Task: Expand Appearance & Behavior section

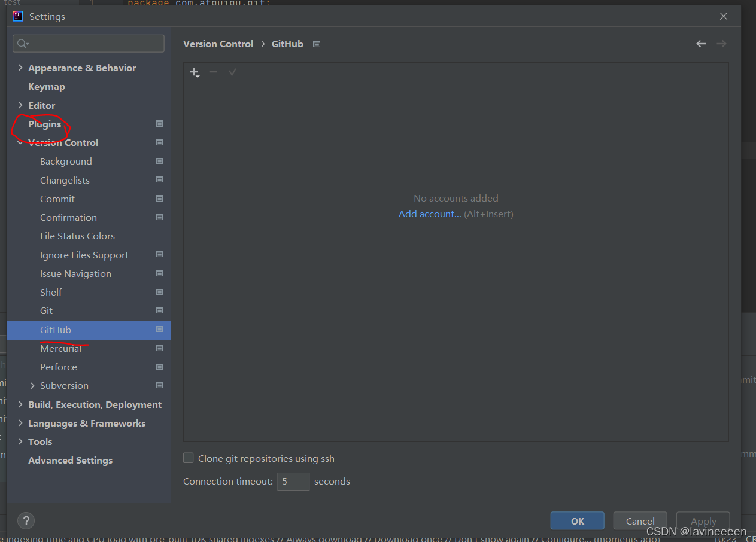Action: click(20, 68)
